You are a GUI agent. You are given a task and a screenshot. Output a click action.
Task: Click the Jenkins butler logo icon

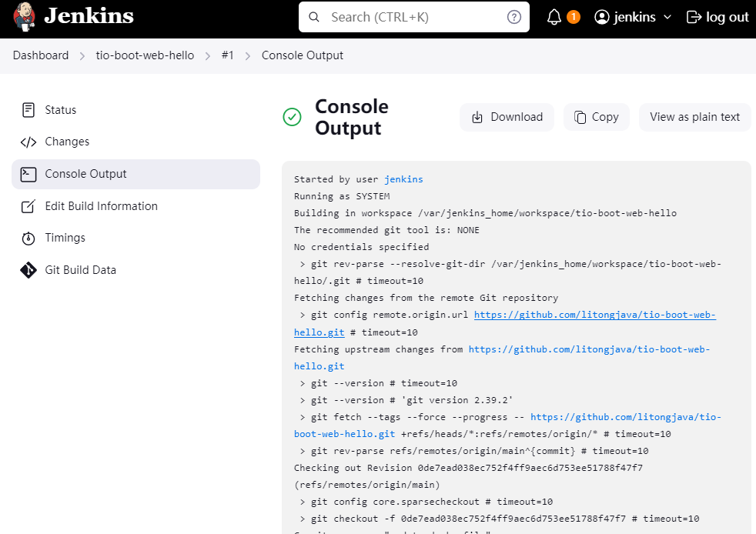[x=24, y=17]
